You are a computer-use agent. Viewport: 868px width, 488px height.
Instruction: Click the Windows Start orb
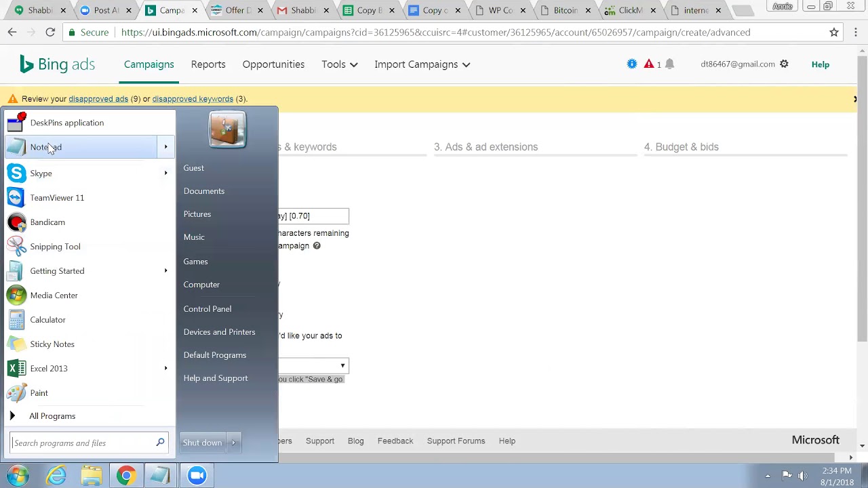[18, 475]
